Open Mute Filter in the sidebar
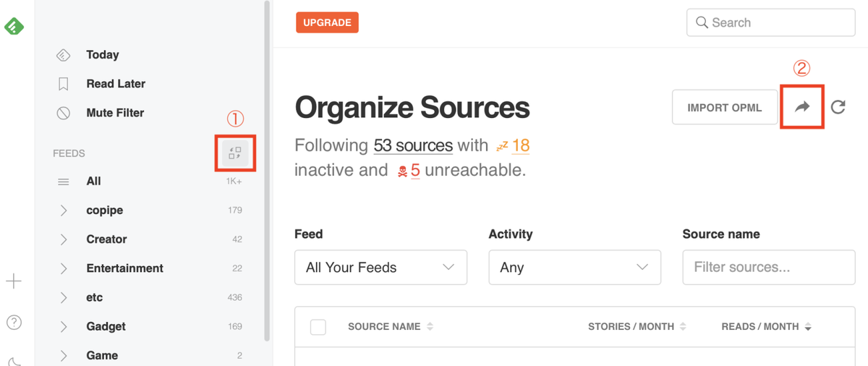 [x=114, y=113]
